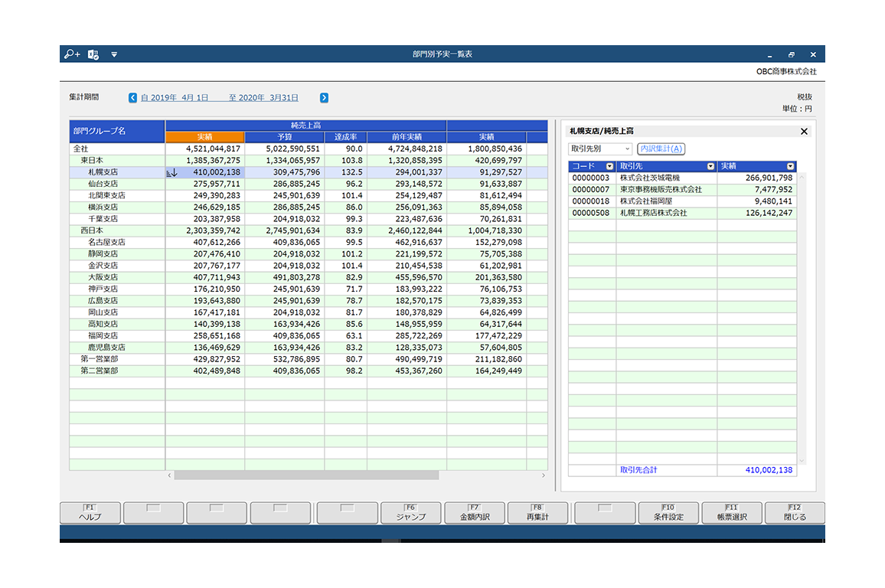
Task: Click the F11 帳票選択 button
Action: click(732, 513)
